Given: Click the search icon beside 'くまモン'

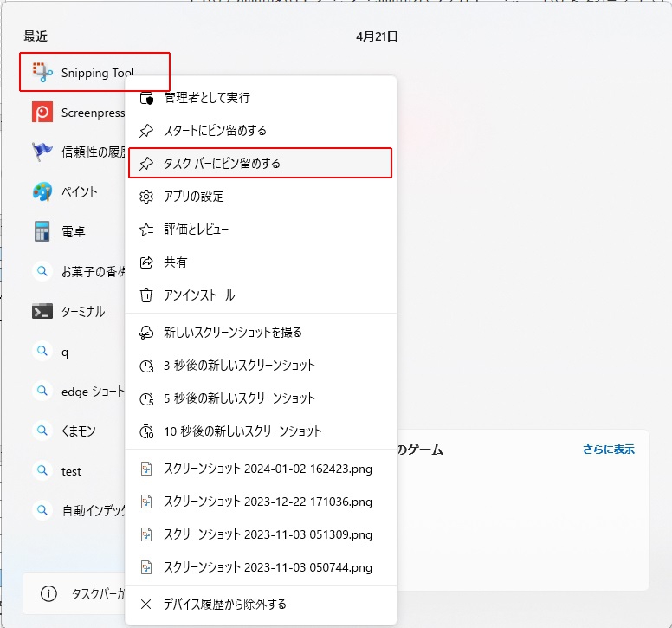Looking at the screenshot, I should [42, 431].
